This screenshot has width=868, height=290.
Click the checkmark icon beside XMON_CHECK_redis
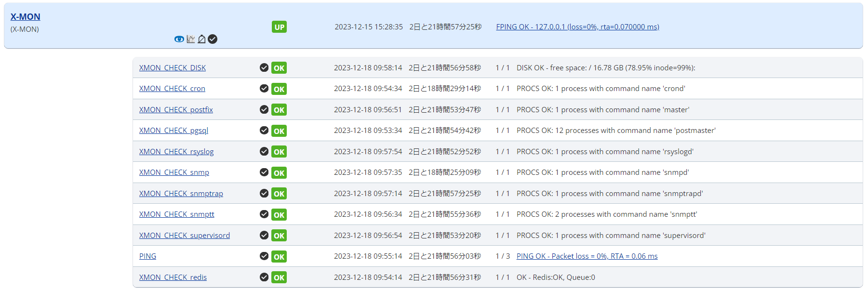click(x=264, y=277)
